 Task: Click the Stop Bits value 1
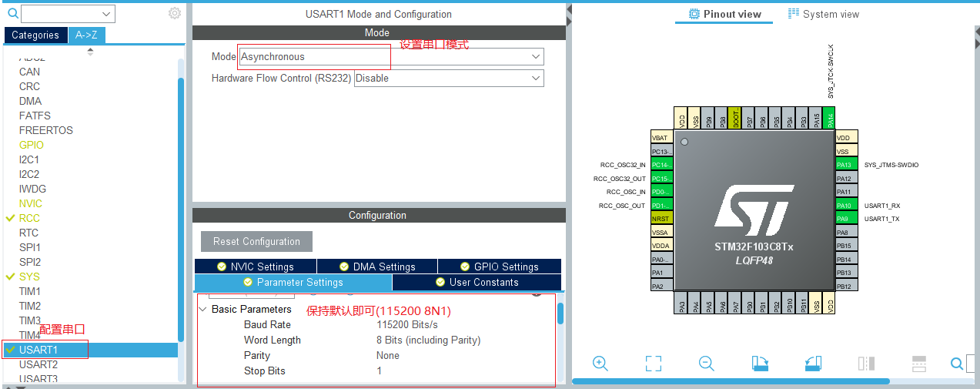(x=380, y=371)
